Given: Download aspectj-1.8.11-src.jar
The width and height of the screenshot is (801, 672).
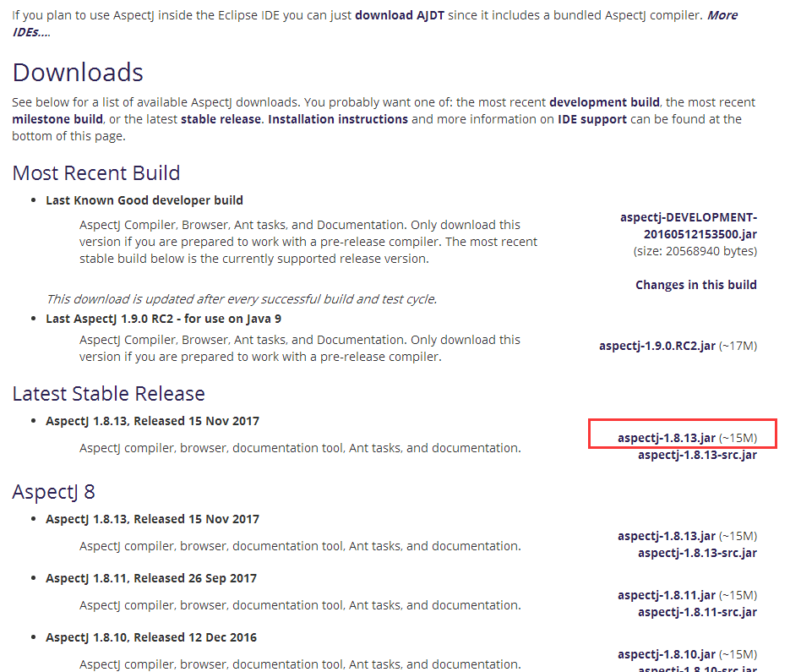Looking at the screenshot, I should click(x=697, y=612).
